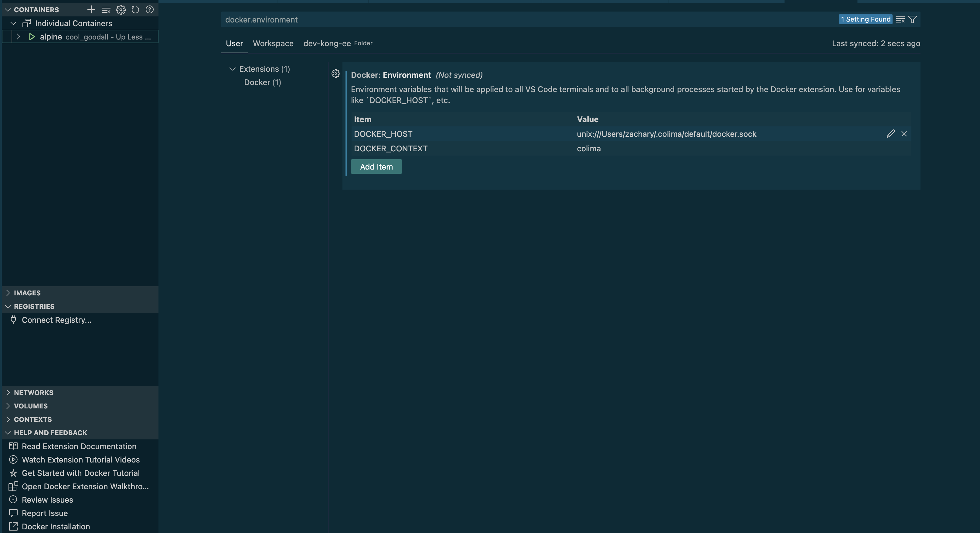The height and width of the screenshot is (533, 980).
Task: Click the Report Issue comment icon
Action: [x=13, y=513]
